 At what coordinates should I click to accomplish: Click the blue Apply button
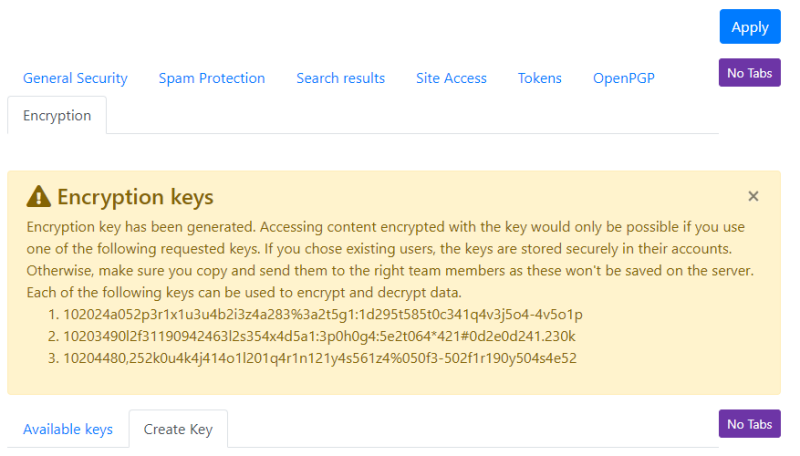(749, 27)
